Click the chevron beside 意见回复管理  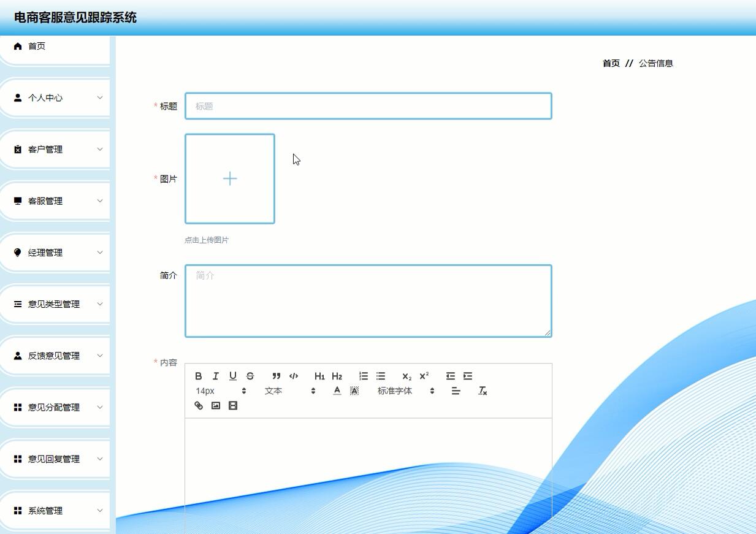click(100, 458)
